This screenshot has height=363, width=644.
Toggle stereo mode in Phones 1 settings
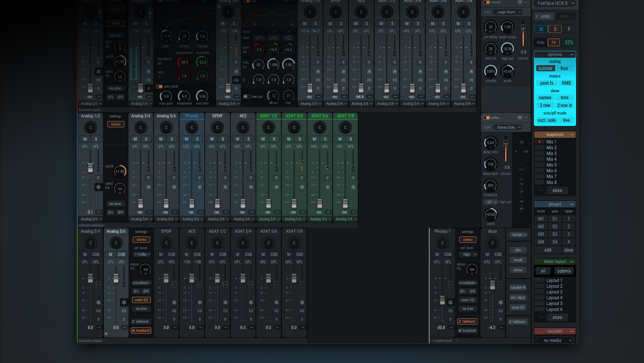coord(468,240)
